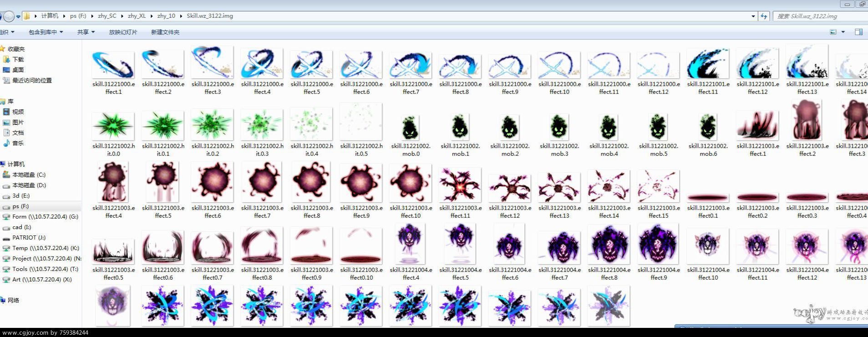The height and width of the screenshot is (337, 868).
Task: Select thumbnail skill.31221003.effect.4
Action: [x=113, y=182]
